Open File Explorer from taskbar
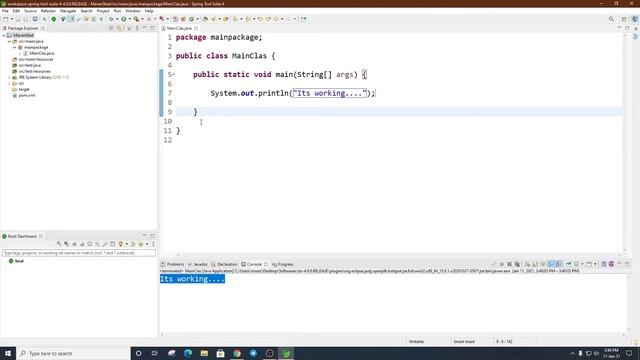 (x=204, y=353)
